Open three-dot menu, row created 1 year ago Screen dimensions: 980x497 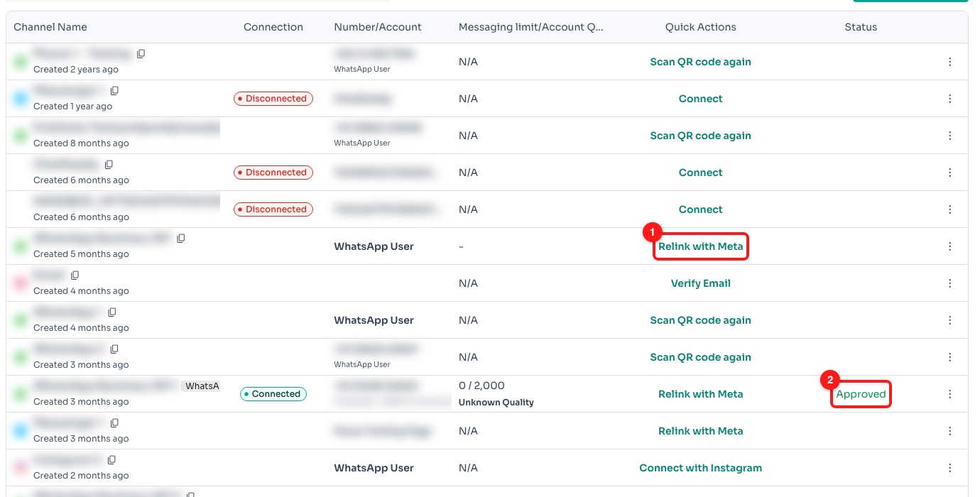[950, 99]
